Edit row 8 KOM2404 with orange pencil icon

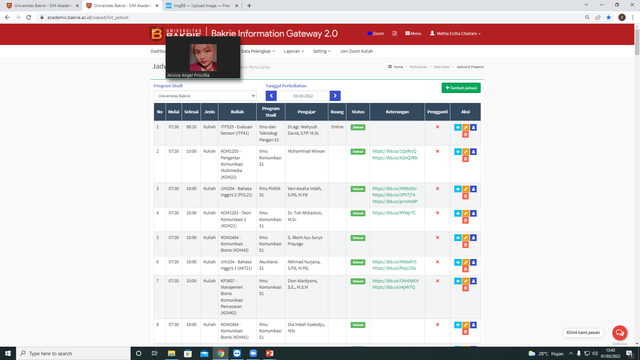465,325
